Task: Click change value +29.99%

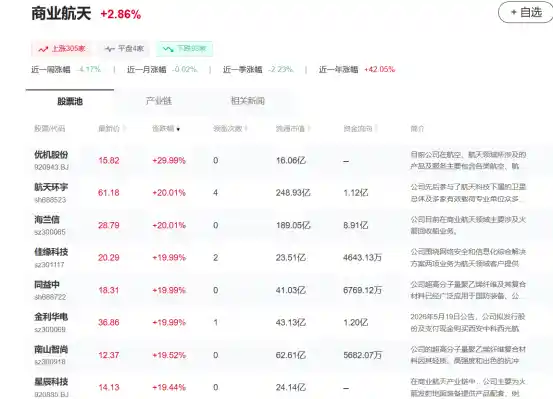Action: pos(169,161)
